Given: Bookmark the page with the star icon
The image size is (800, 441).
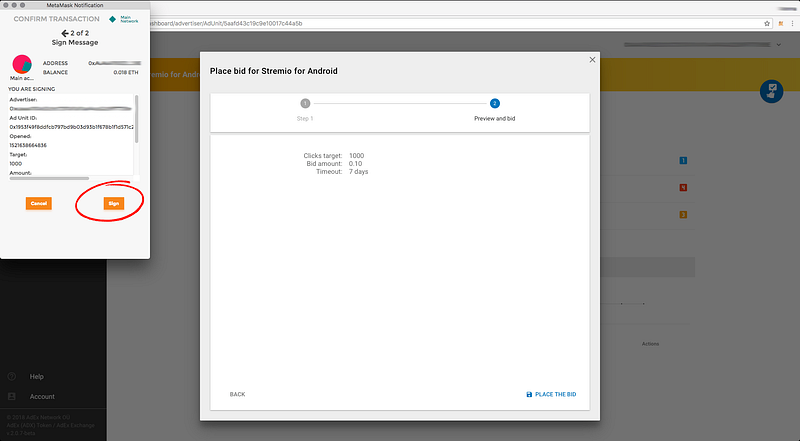Looking at the screenshot, I should coord(767,23).
